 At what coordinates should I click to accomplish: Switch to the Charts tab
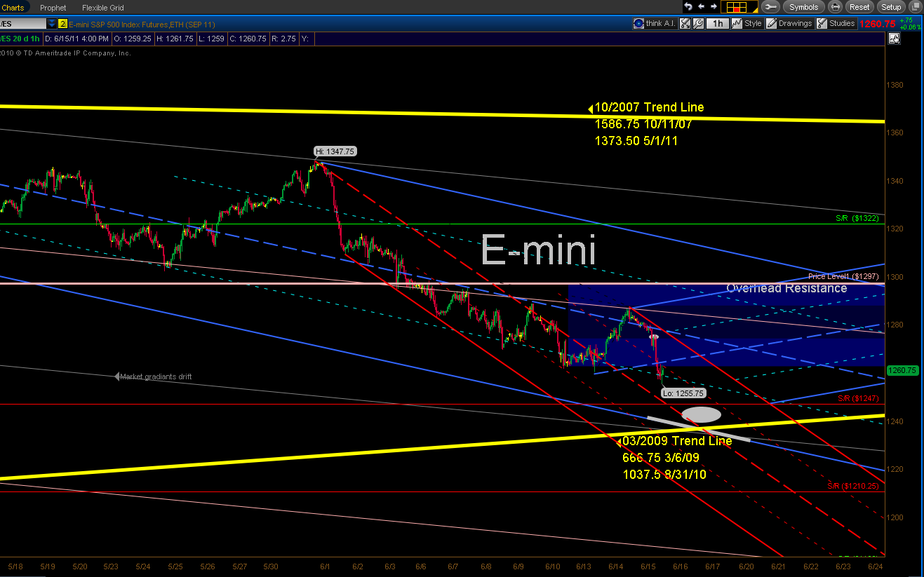(x=13, y=7)
